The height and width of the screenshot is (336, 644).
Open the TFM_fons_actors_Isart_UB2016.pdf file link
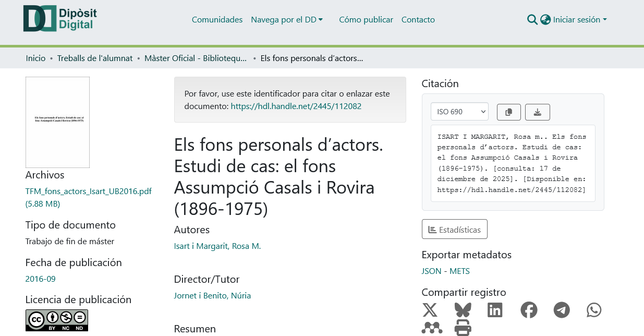coord(88,191)
